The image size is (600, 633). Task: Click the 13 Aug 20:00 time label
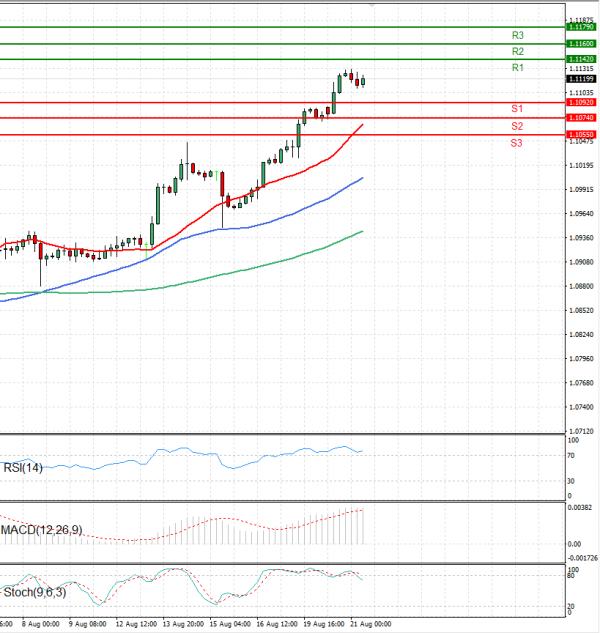tap(183, 624)
